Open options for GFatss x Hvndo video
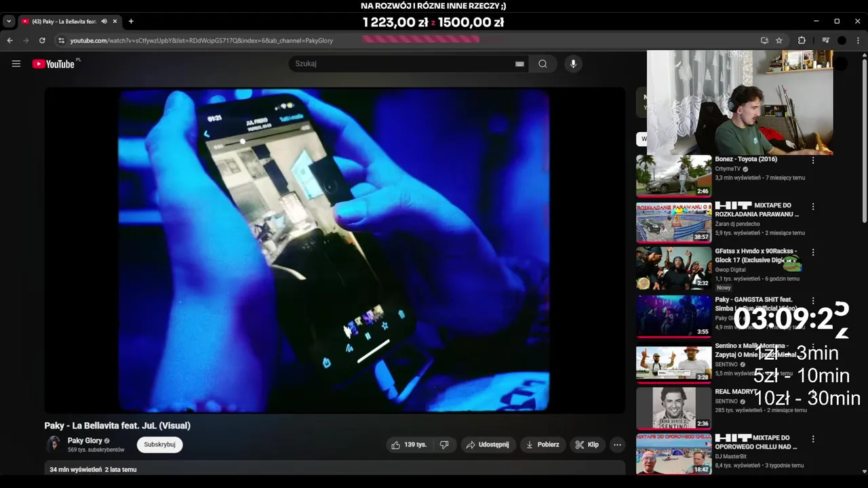 coord(813,252)
